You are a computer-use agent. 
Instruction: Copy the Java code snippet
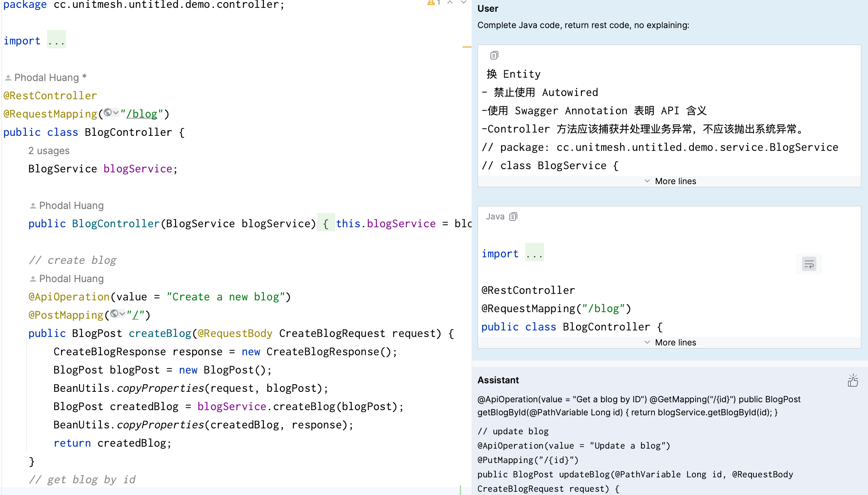(x=513, y=216)
